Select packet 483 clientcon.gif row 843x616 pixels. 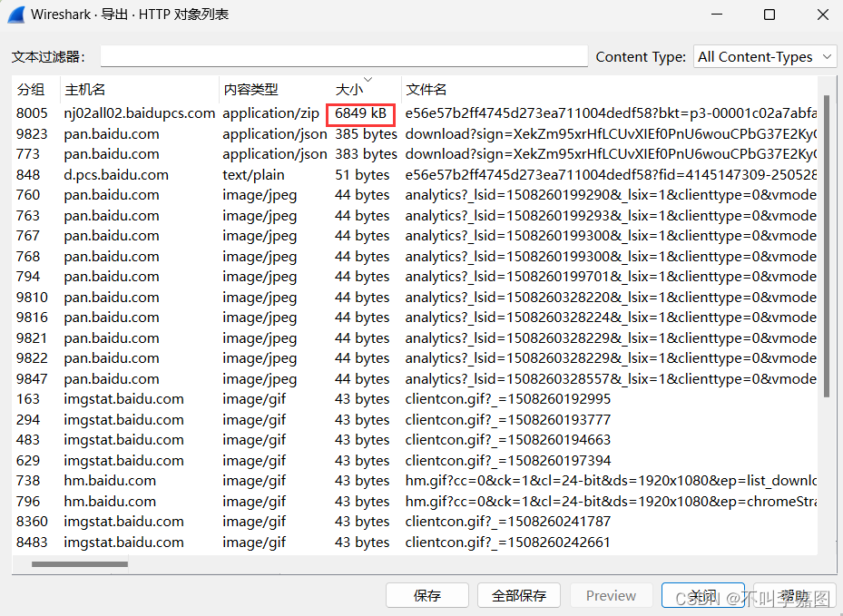point(415,440)
